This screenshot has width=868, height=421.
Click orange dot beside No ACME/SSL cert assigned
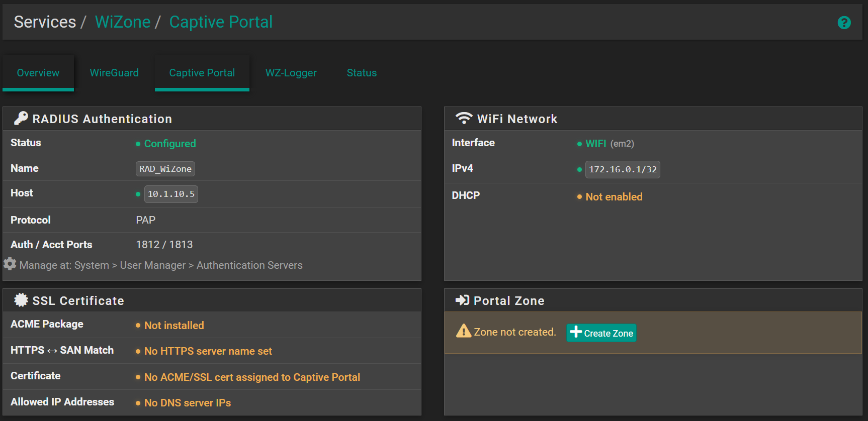[x=138, y=377]
